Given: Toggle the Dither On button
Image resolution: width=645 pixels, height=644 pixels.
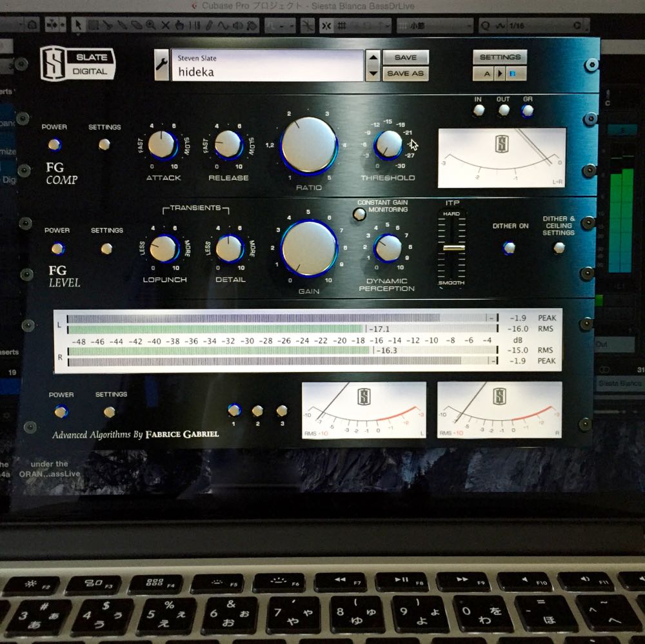Looking at the screenshot, I should [x=510, y=248].
